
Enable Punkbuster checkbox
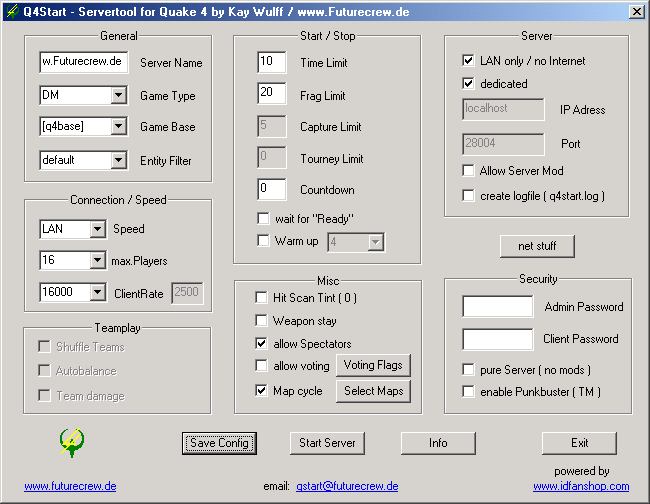(x=468, y=391)
